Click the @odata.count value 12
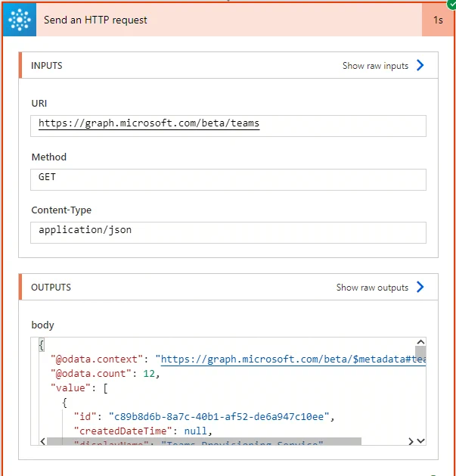Viewport: 456px width, 476px height. coord(149,373)
